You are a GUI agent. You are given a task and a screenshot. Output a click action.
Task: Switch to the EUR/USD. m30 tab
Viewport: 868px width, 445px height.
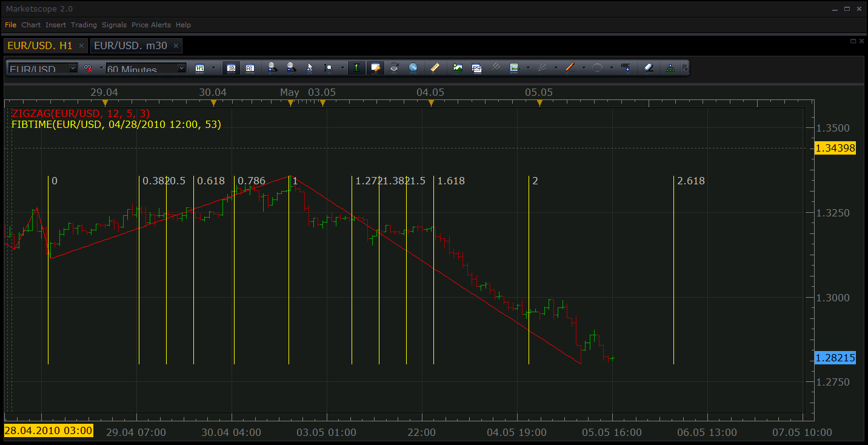pos(131,45)
